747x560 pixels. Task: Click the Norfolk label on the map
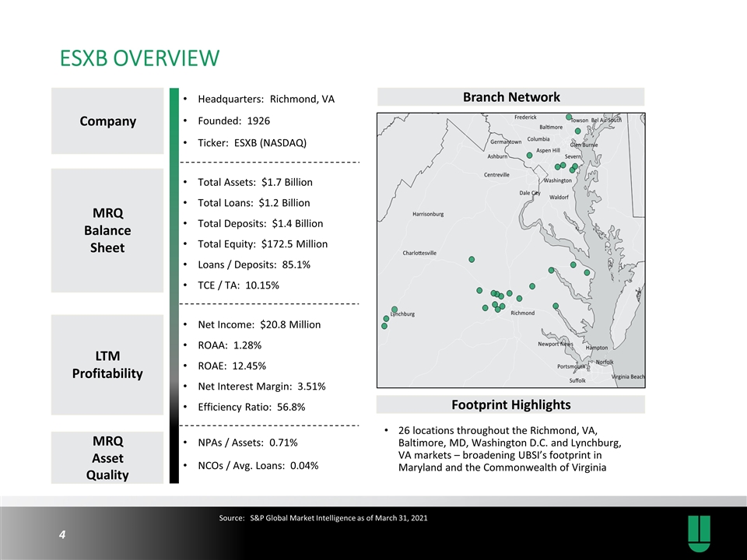(x=605, y=362)
